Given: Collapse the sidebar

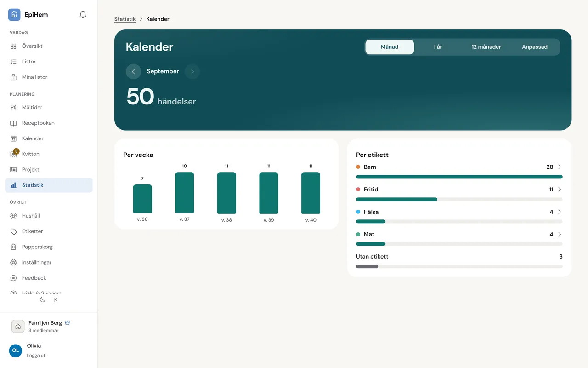Looking at the screenshot, I should (56, 300).
